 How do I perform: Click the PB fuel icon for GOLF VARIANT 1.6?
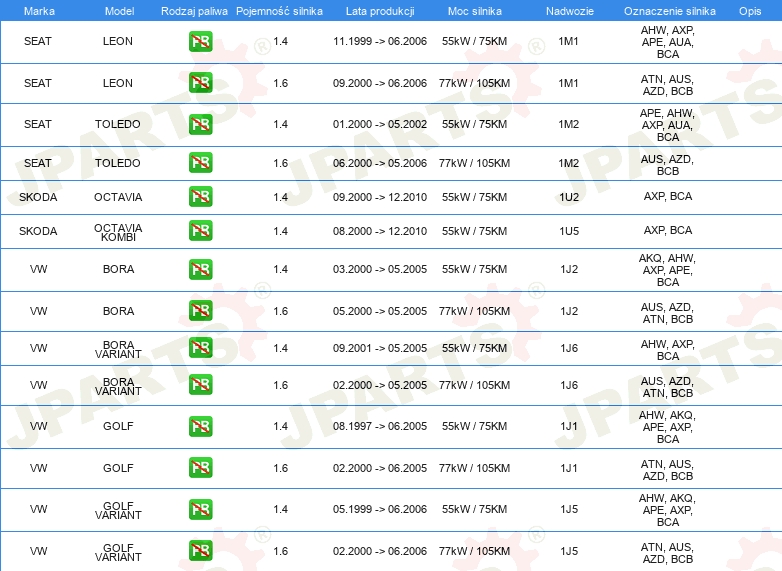(200, 551)
